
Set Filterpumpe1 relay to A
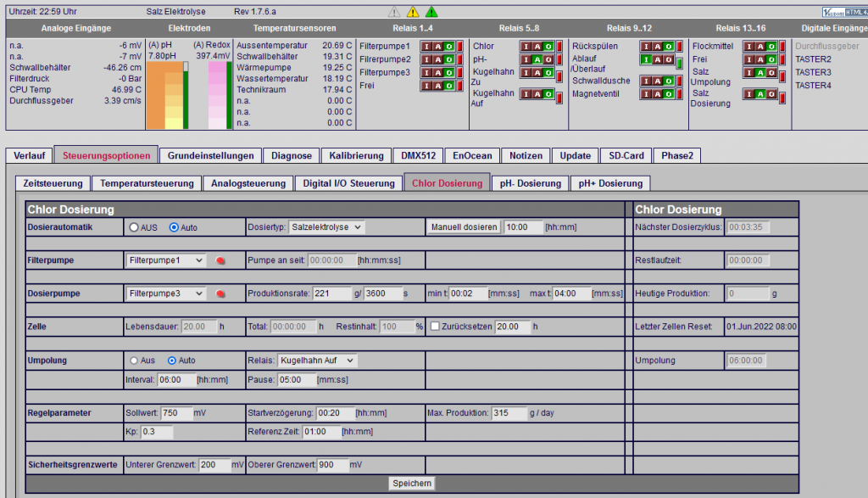click(x=438, y=47)
